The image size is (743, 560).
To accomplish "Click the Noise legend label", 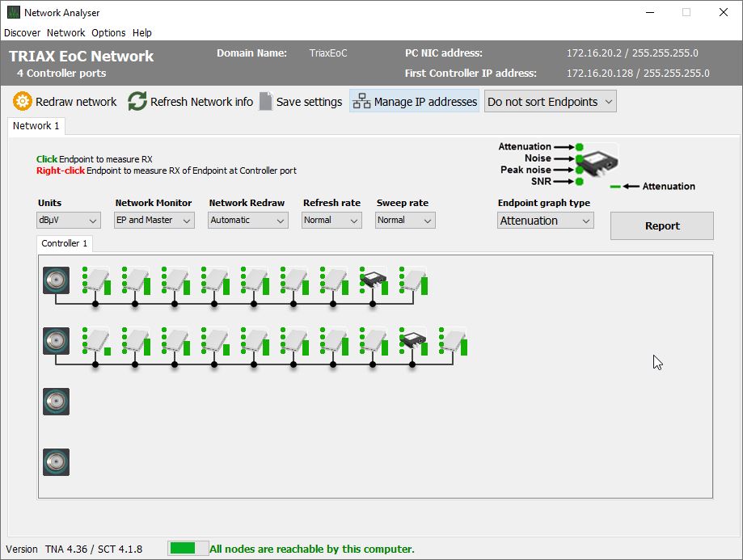I will click(538, 158).
